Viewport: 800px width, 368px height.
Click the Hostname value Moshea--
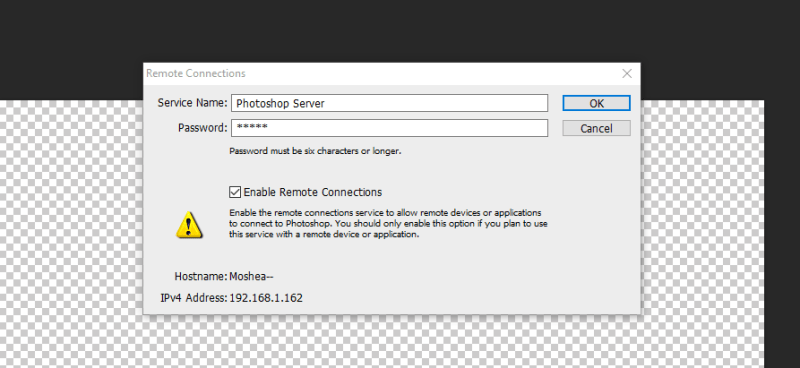point(251,277)
